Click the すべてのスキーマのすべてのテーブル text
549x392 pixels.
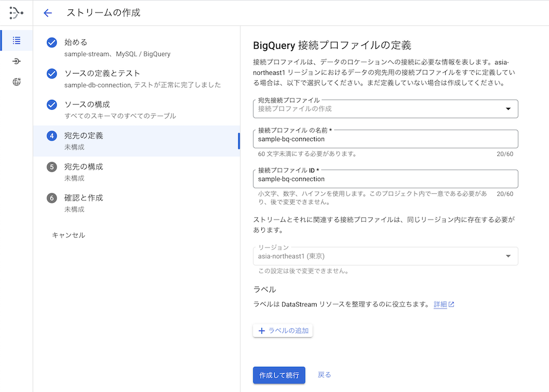point(120,116)
